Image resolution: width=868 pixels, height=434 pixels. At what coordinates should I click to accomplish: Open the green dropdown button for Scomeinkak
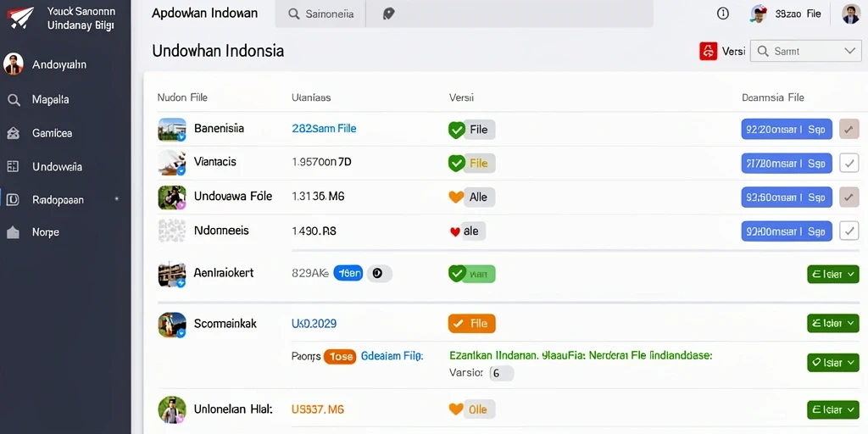pyautogui.click(x=833, y=323)
